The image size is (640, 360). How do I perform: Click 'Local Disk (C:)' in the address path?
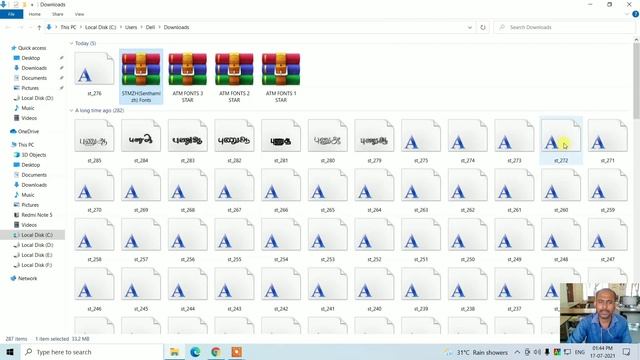[x=100, y=27]
